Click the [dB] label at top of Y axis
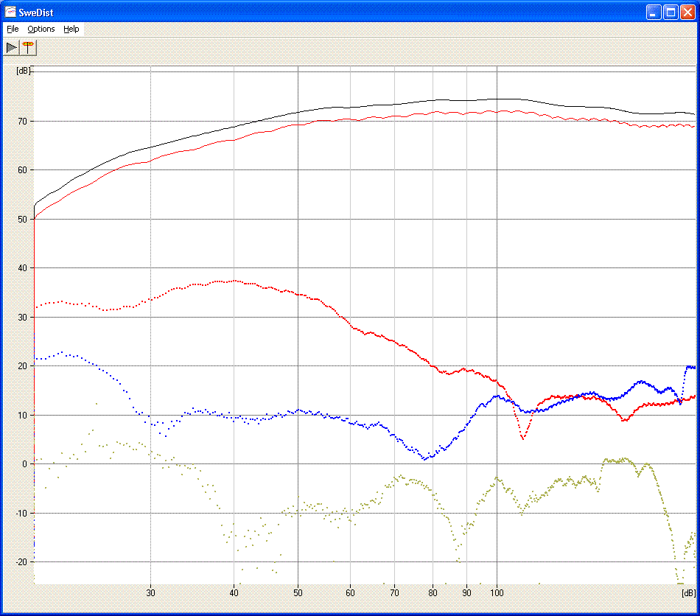Image resolution: width=700 pixels, height=616 pixels. pyautogui.click(x=24, y=71)
